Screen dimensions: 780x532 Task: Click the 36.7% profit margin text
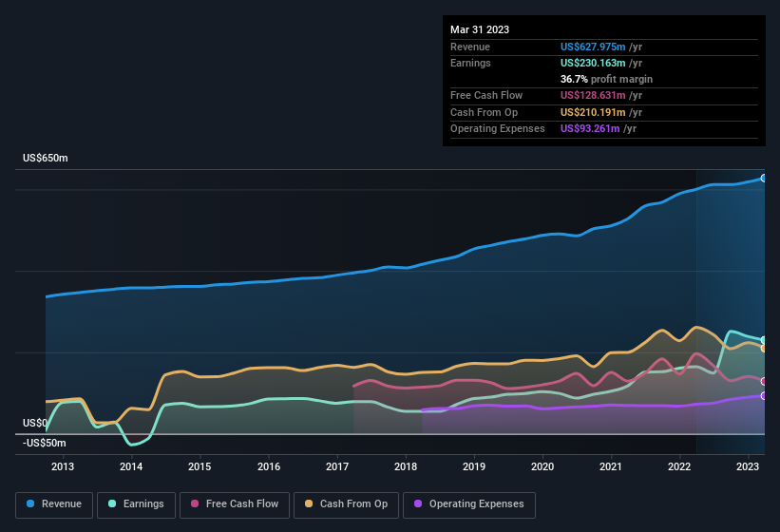pos(606,79)
